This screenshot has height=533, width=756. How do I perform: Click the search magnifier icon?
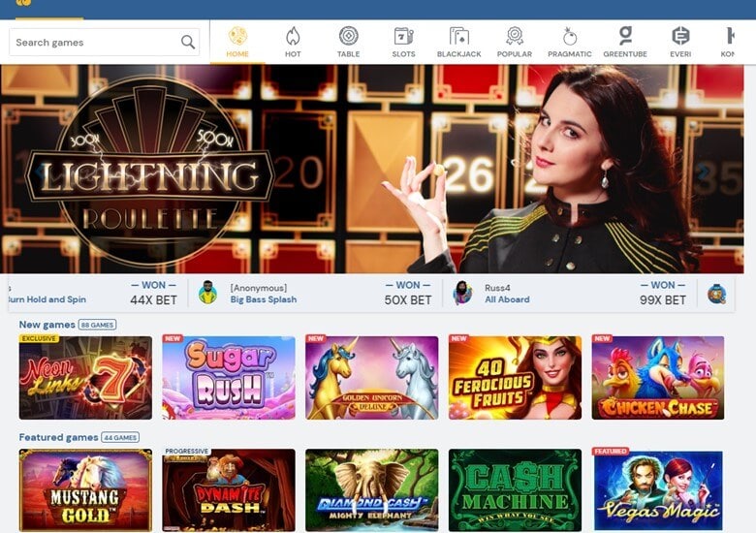188,43
